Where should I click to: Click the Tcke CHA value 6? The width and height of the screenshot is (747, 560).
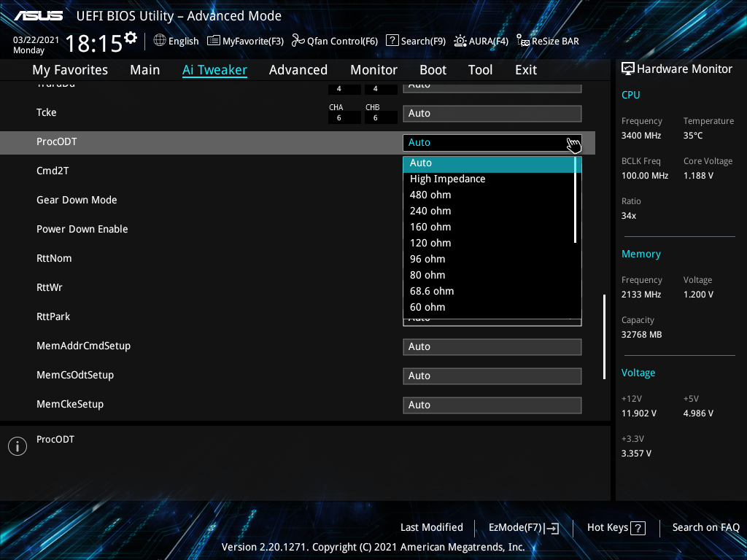click(x=338, y=117)
